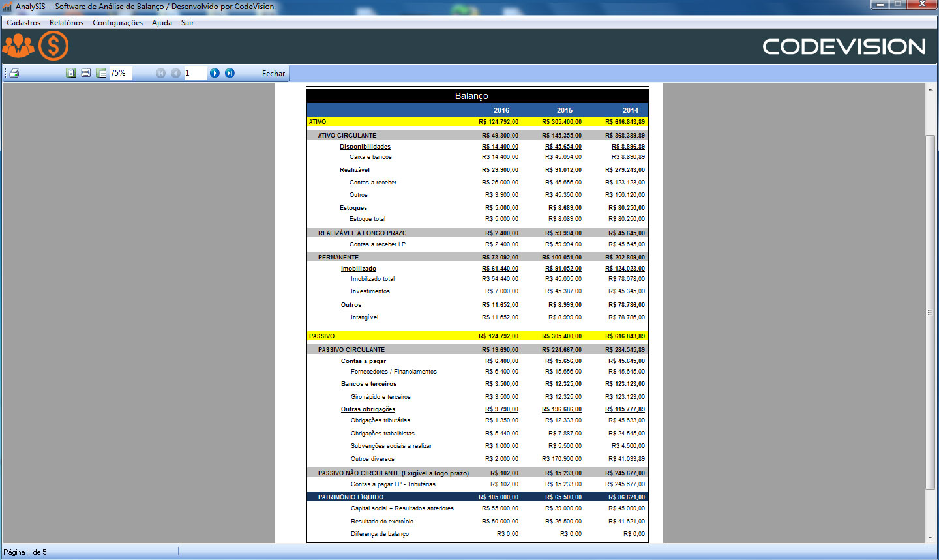Go to the next report page
This screenshot has width=939, height=560.
[x=215, y=73]
